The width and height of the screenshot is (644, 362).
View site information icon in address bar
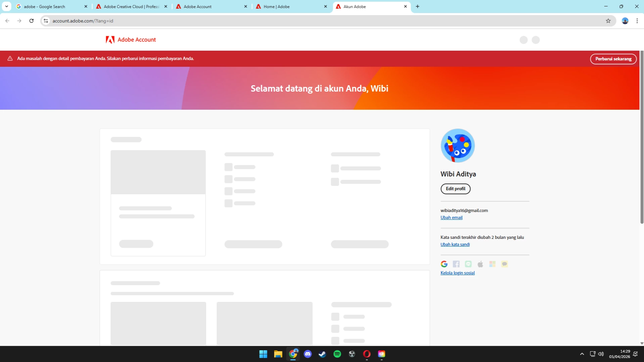pyautogui.click(x=46, y=21)
